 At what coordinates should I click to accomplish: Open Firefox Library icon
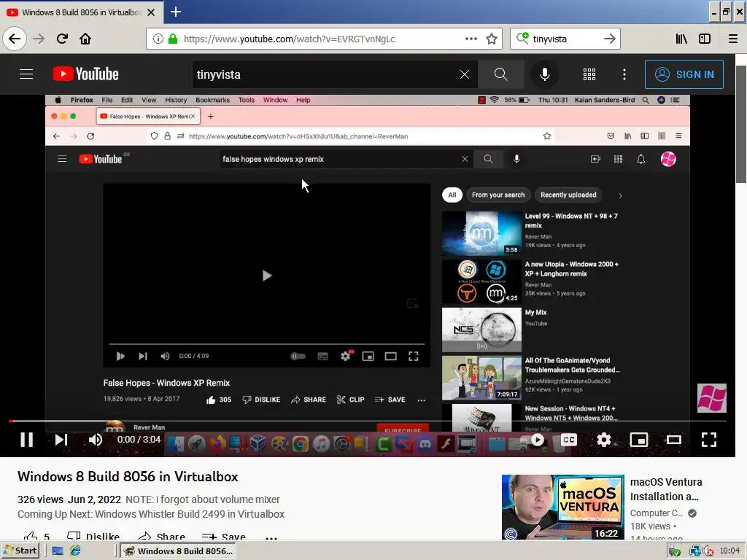pos(681,39)
